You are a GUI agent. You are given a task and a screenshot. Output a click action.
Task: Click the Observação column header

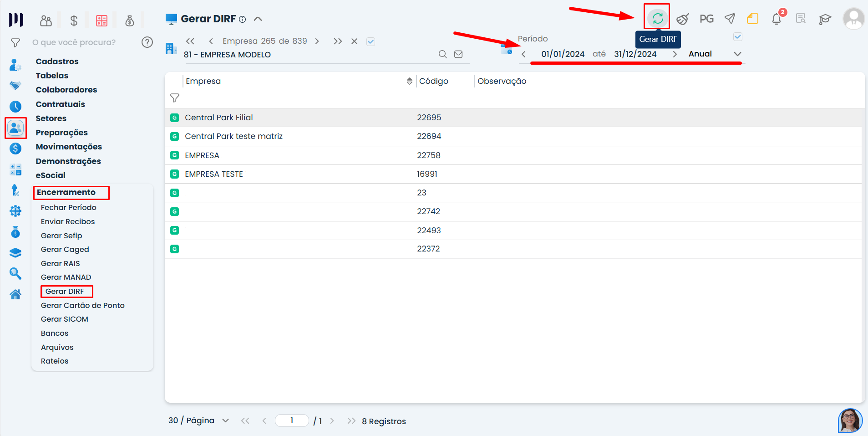[x=502, y=81]
